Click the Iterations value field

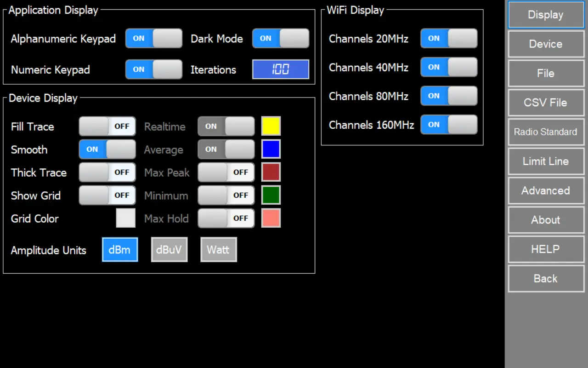281,69
